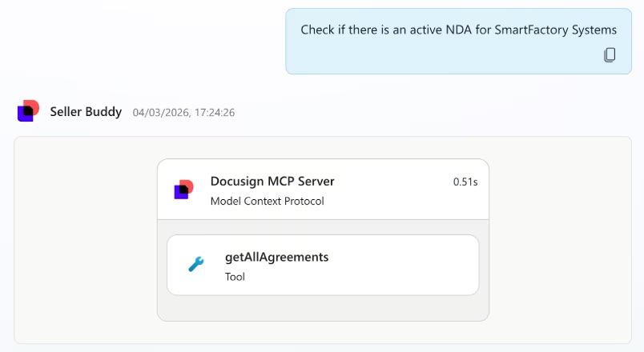Select the message about SmartFactory Systems NDA

coord(458,30)
